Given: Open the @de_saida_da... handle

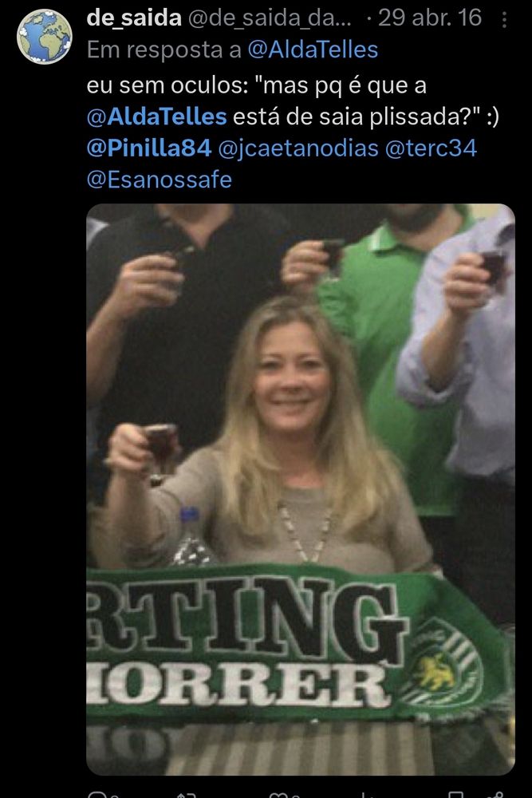Looking at the screenshot, I should point(270,18).
